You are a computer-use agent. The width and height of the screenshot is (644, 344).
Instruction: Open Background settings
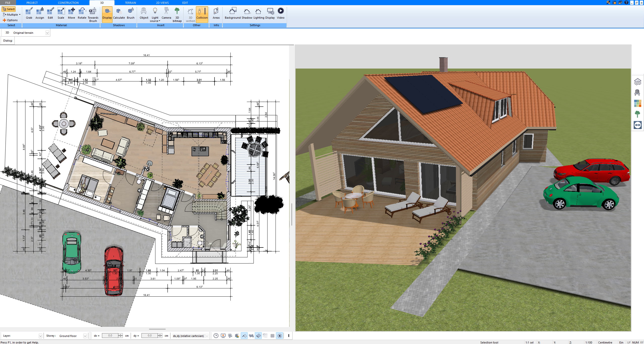pyautogui.click(x=233, y=13)
